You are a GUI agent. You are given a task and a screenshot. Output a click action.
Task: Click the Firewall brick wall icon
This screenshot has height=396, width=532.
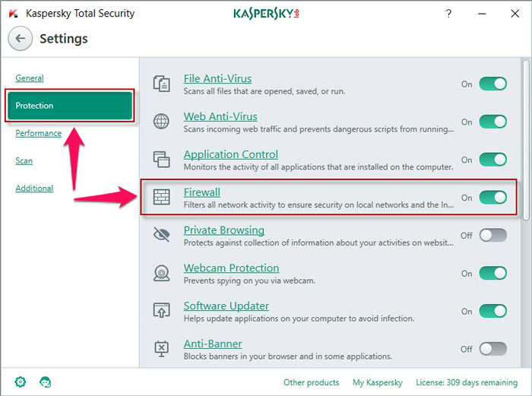click(161, 197)
